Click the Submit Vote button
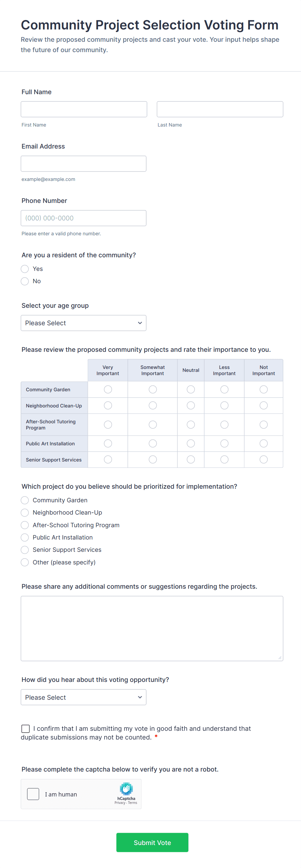 [x=152, y=842]
